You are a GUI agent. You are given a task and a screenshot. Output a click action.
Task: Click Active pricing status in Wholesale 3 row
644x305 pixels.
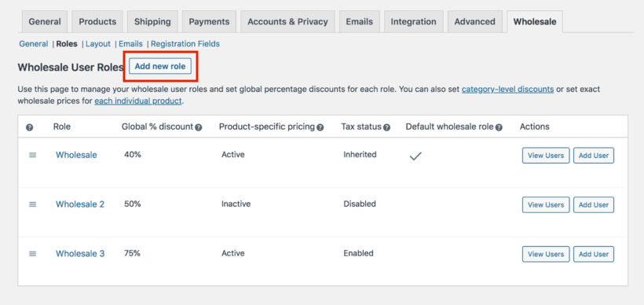point(233,253)
